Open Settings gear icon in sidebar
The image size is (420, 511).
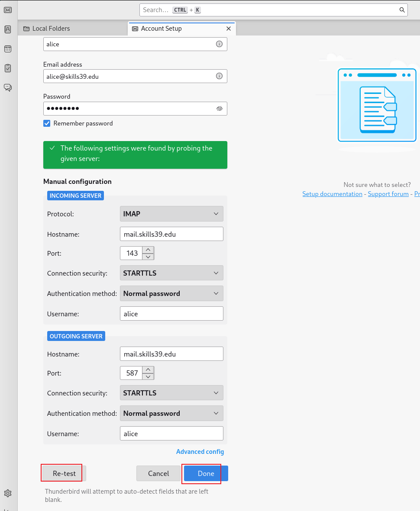click(8, 493)
